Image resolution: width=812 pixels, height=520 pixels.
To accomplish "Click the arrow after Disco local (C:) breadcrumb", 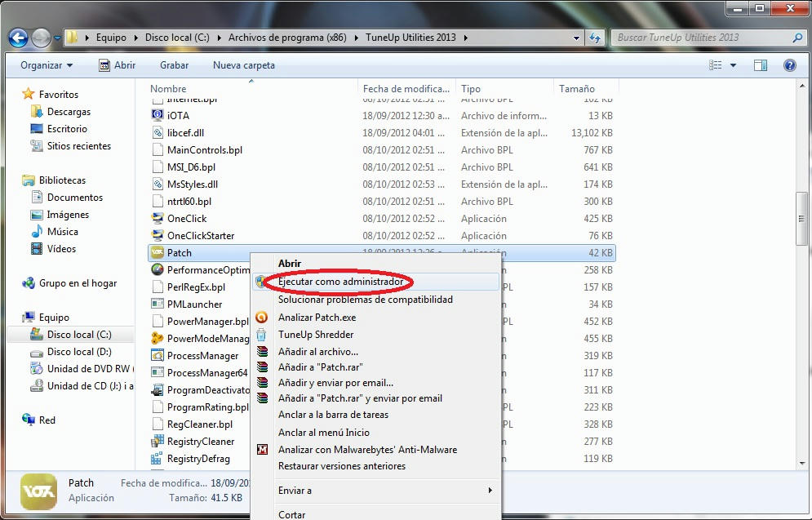I will pyautogui.click(x=219, y=38).
